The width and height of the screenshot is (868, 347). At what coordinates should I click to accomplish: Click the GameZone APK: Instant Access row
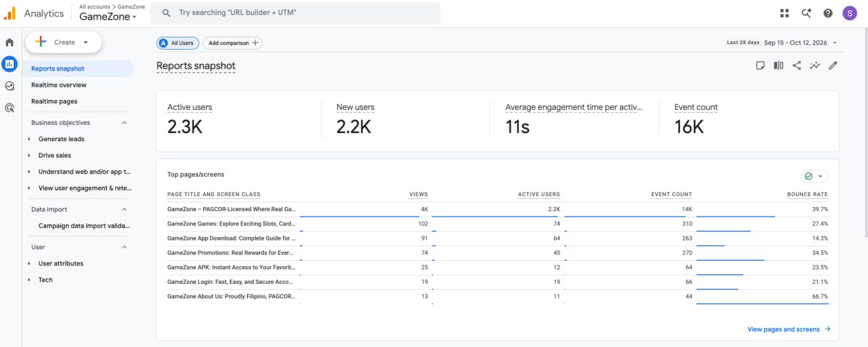pyautogui.click(x=231, y=267)
